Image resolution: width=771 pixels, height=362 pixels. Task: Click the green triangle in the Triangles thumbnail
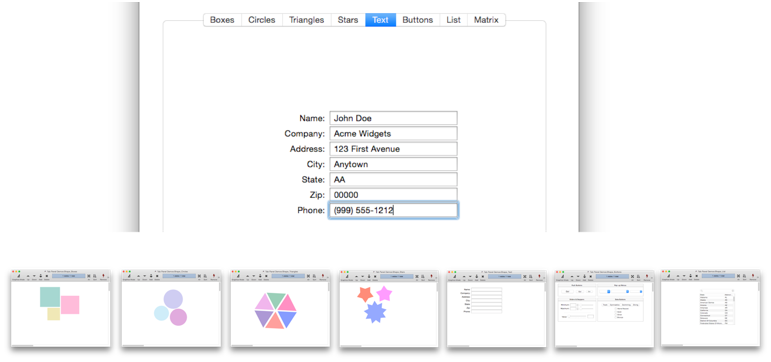[x=276, y=299]
